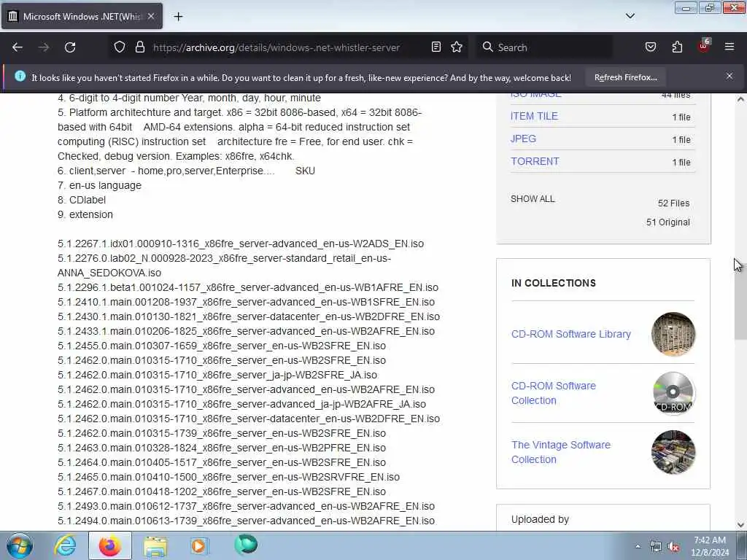Image resolution: width=747 pixels, height=560 pixels.
Task: Open CD-ROM Software Collection link
Action: point(553,393)
